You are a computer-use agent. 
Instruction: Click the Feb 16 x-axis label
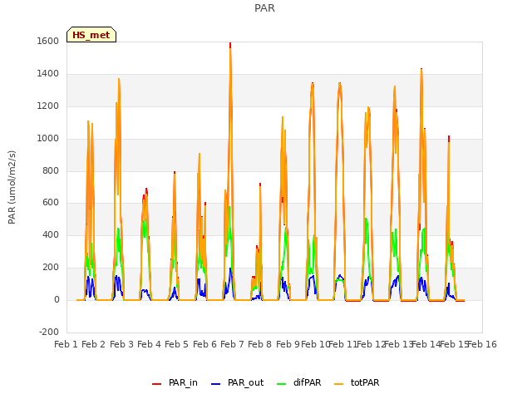point(482,344)
